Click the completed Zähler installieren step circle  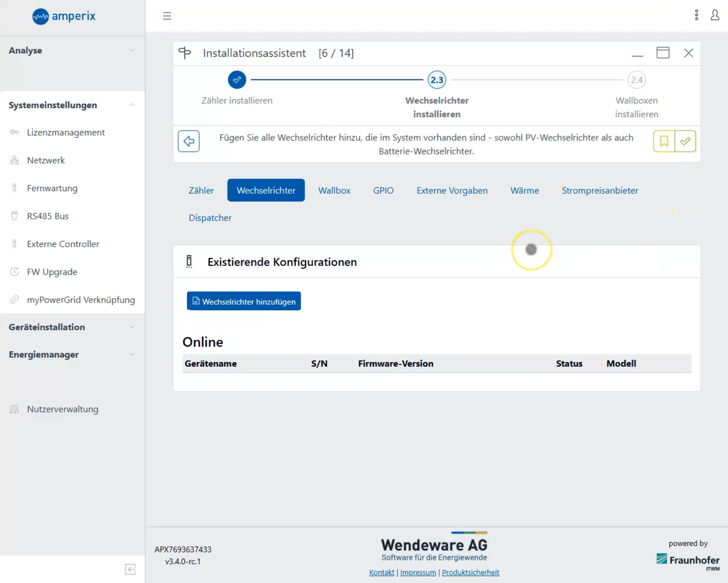[x=237, y=80]
